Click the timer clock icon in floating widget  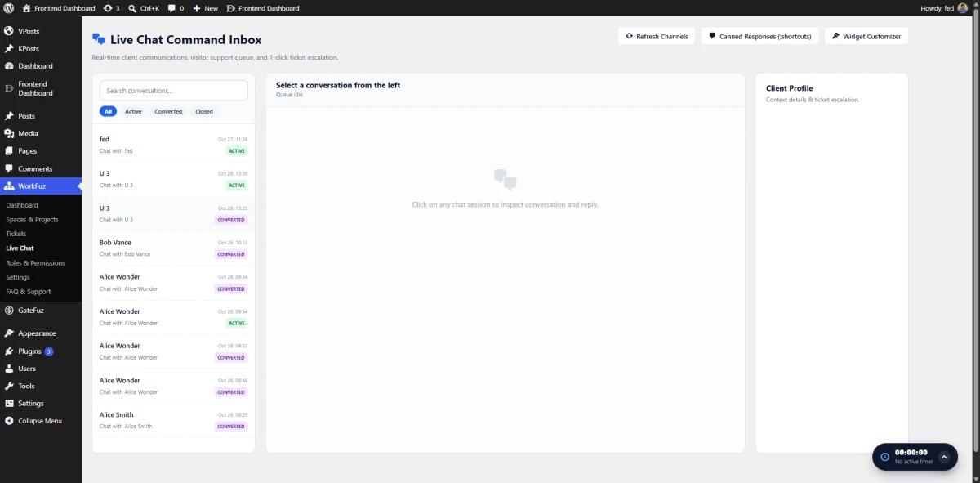[884, 457]
